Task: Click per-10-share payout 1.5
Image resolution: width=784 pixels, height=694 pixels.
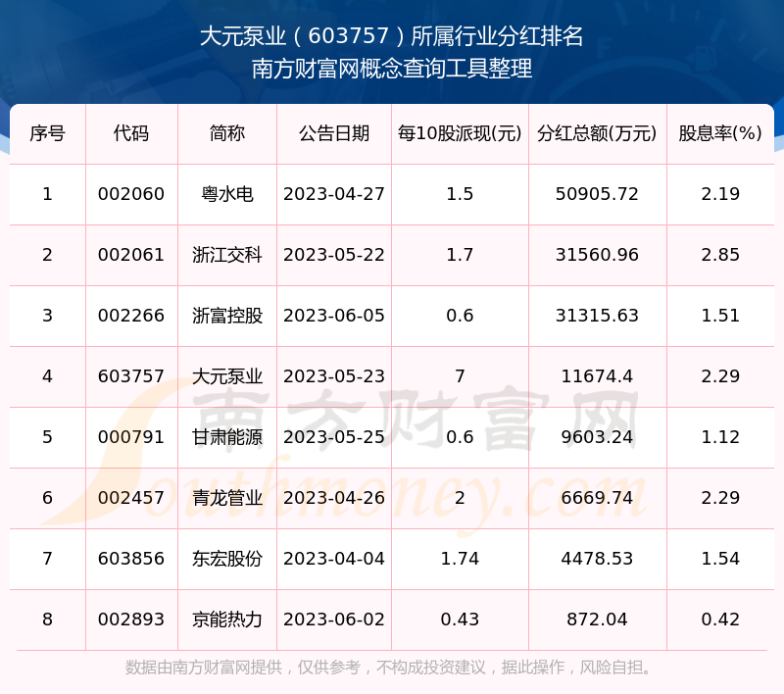Action: click(460, 194)
